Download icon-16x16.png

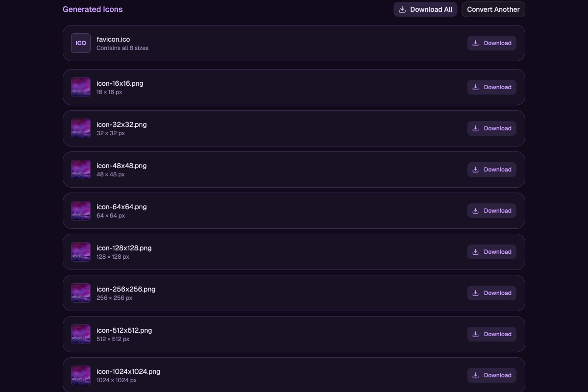(491, 87)
